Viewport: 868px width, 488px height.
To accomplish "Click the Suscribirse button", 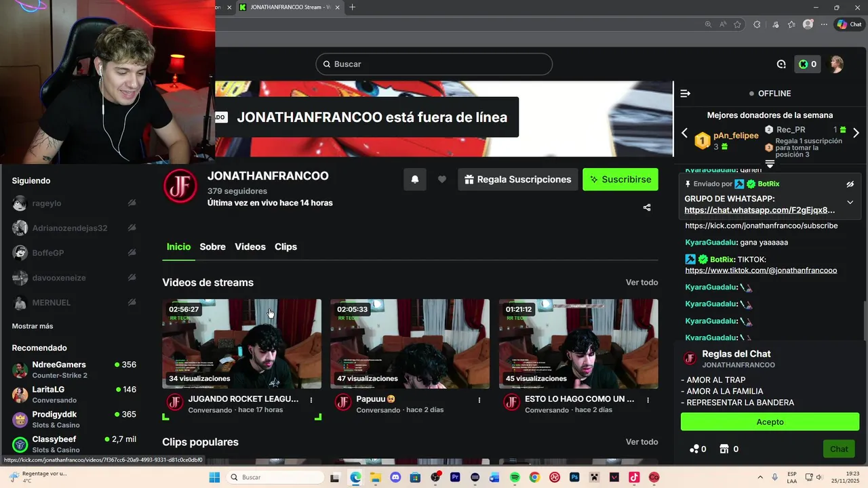I will [x=620, y=180].
